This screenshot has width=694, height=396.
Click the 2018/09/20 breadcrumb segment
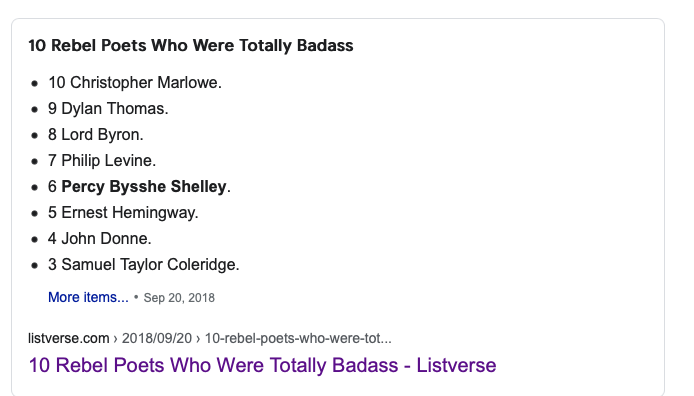pyautogui.click(x=157, y=338)
